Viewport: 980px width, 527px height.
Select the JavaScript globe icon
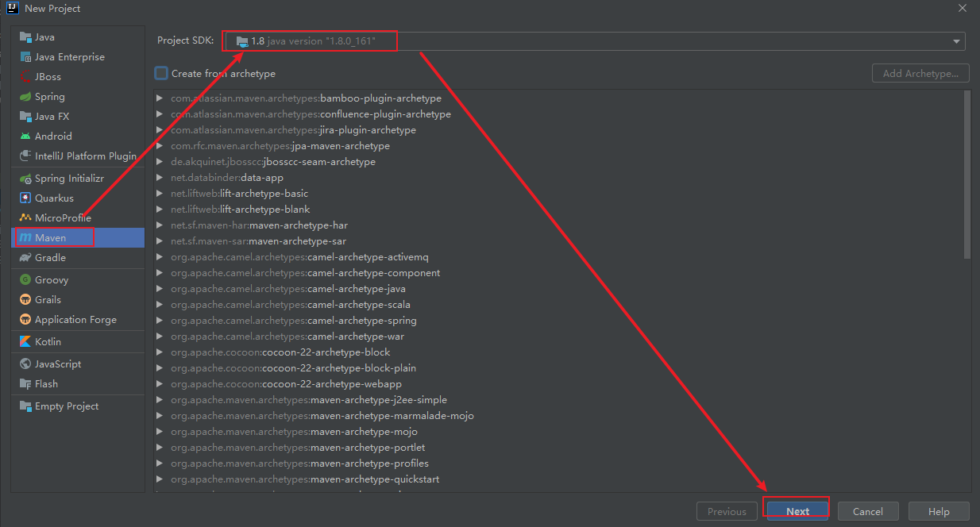click(25, 364)
